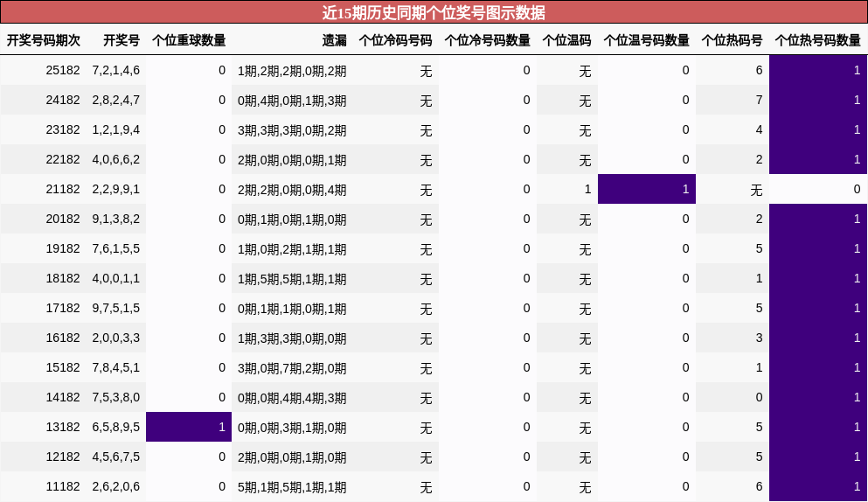The height and width of the screenshot is (502, 868).
Task: Select draw number 9,1,3,8,2
Action: point(115,219)
